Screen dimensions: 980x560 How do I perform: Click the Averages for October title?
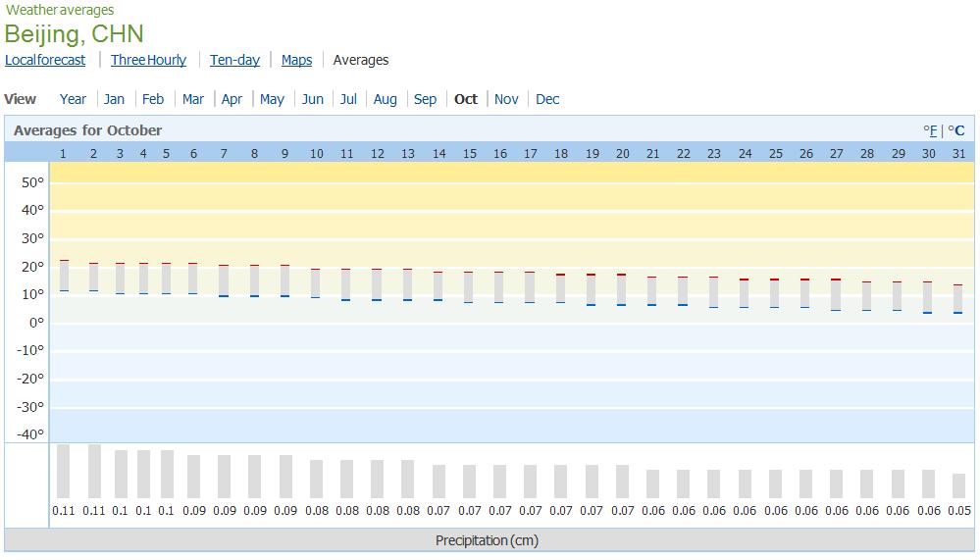click(x=87, y=130)
